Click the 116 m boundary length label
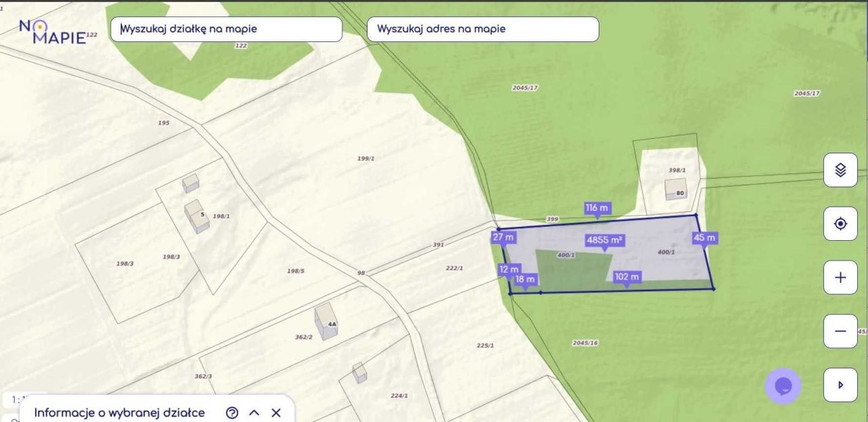The width and height of the screenshot is (868, 422). (x=597, y=208)
